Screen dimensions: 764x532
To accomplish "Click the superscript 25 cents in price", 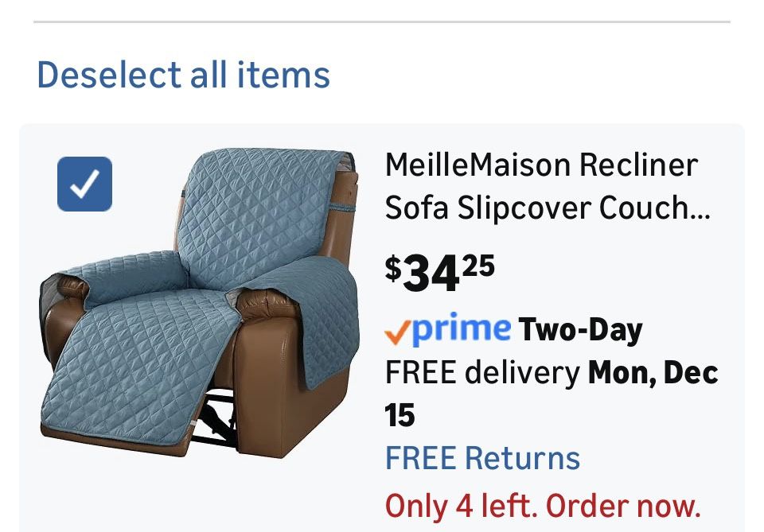I will point(477,264).
